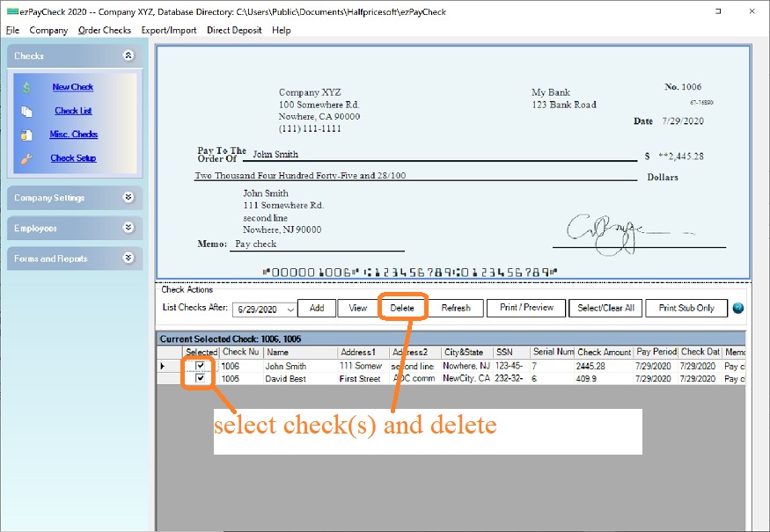
Task: Click the Check Amount column header
Action: [x=604, y=352]
